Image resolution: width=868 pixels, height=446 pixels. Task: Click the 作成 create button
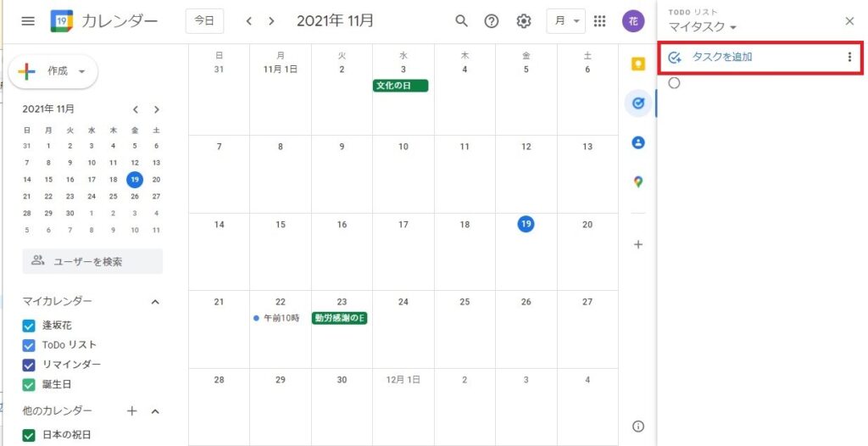pyautogui.click(x=53, y=71)
